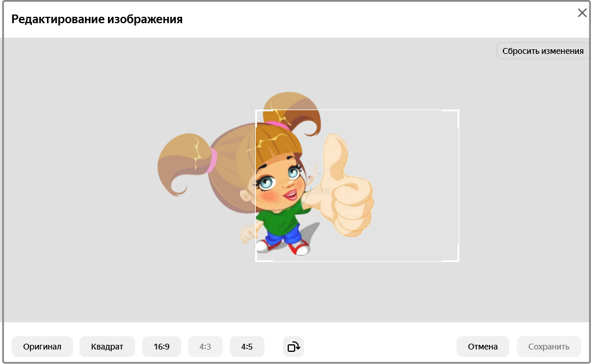This screenshot has width=591, height=364.
Task: Apply the 4:5 aspect ratio
Action: [x=247, y=347]
